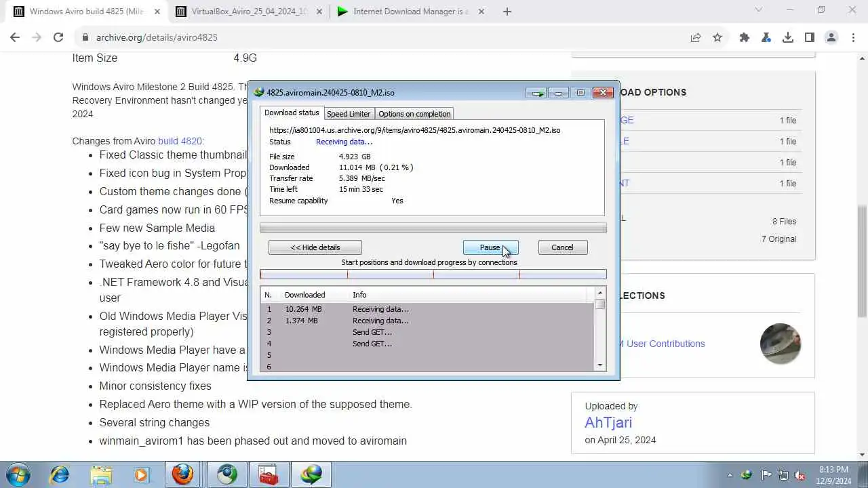Switch to the IDM taskbar icon
This screenshot has width=868, height=488.
pyautogui.click(x=311, y=474)
